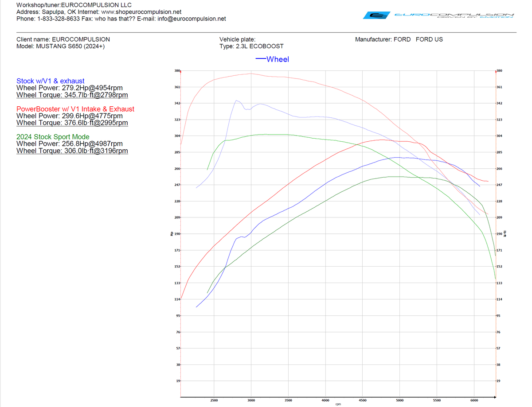Click the blue EuroCompulsion "e" logo icon
Viewport: 532px width, 407px height.
click(x=376, y=15)
